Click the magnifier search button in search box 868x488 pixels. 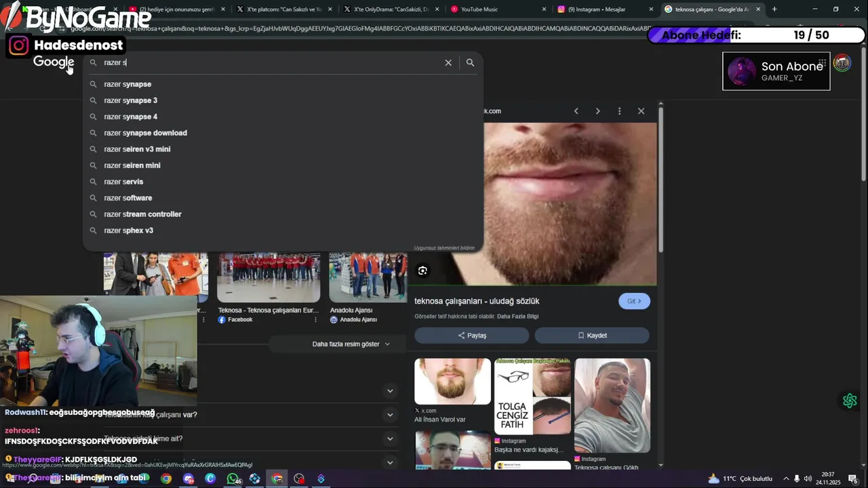coord(470,62)
